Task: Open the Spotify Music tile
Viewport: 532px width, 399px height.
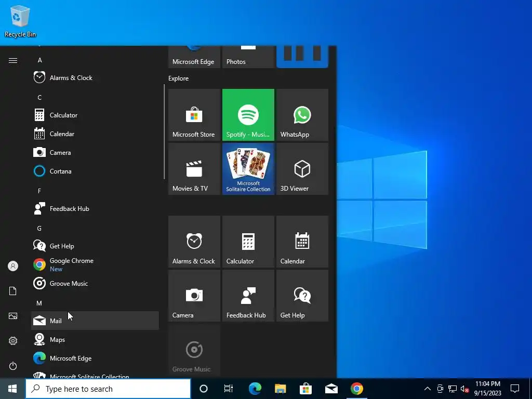Action: (x=248, y=115)
